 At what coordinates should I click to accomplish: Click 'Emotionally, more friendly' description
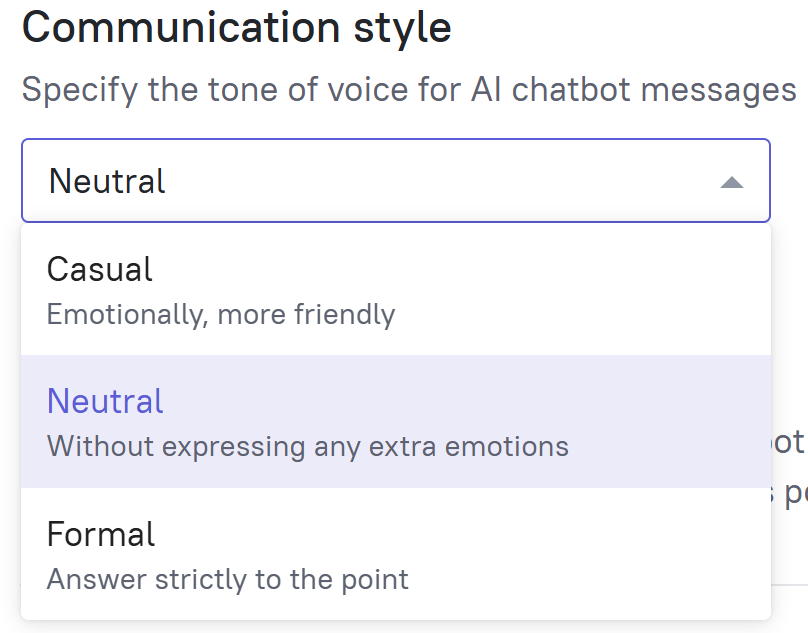point(221,314)
